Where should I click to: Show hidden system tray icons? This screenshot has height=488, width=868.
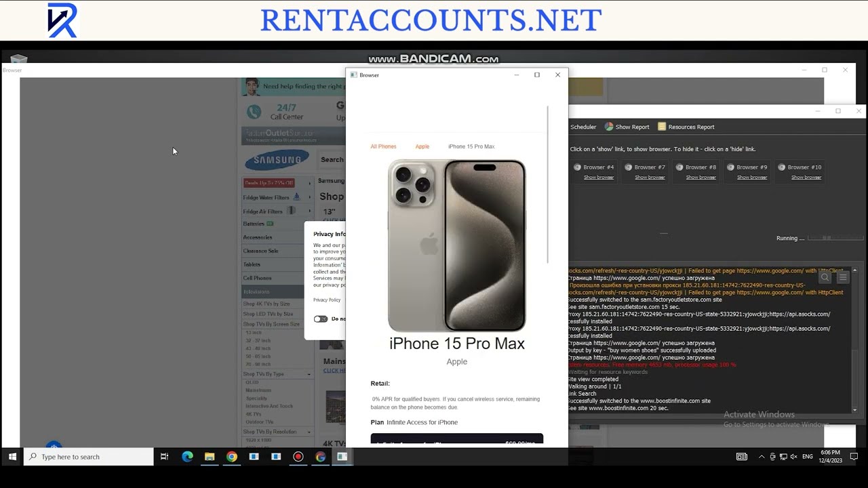[762, 457]
